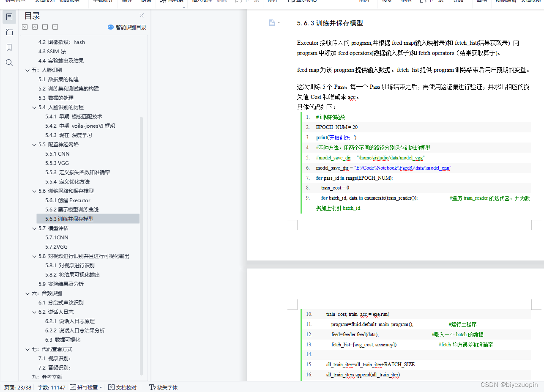The image size is (544, 392).
Task: Go to 6.2.2 说话人日志结果分析
Action: [x=75, y=331]
